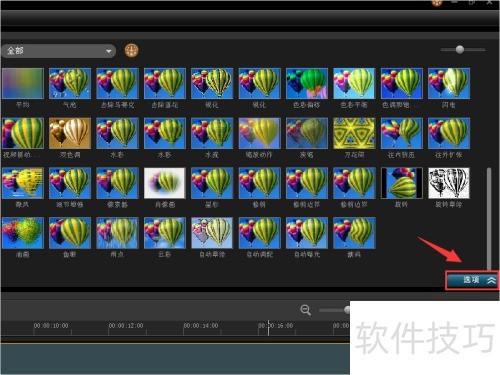Screen dimensions: 500x375
Task: Click the white playhead on the timeline ruler
Action: [x=268, y=327]
